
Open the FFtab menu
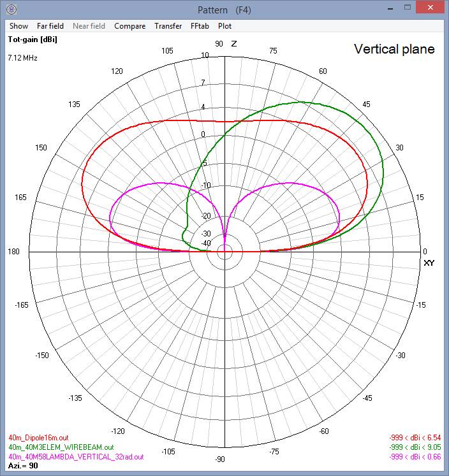[x=200, y=26]
